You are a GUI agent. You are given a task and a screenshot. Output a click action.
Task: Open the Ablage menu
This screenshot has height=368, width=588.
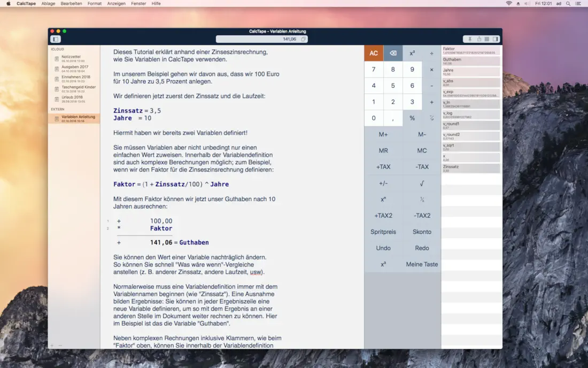coord(48,3)
